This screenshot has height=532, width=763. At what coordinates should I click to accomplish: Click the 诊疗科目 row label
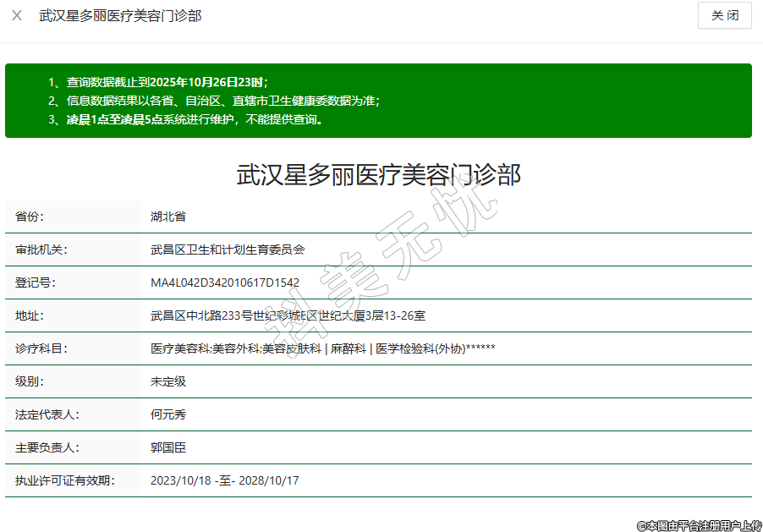pos(41,348)
